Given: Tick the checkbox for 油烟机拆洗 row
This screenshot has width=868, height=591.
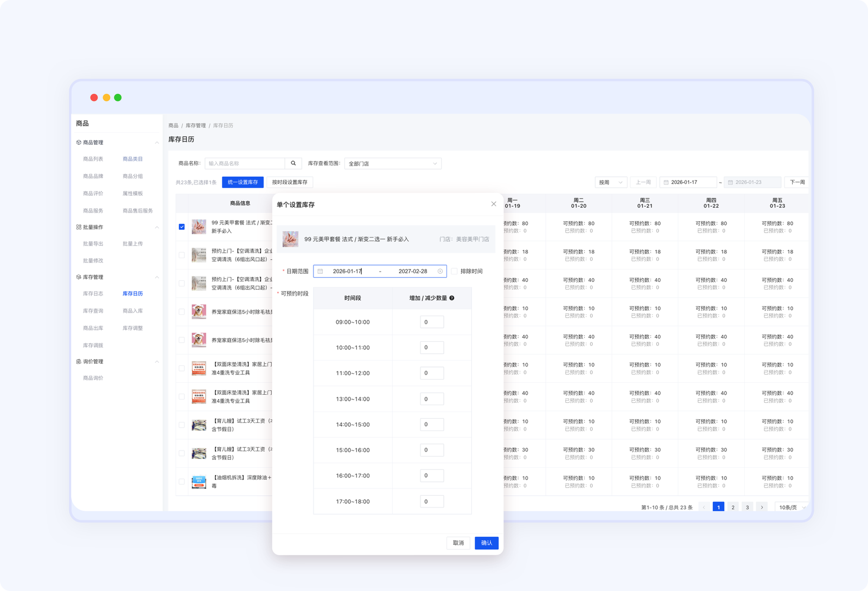Looking at the screenshot, I should pos(182,481).
